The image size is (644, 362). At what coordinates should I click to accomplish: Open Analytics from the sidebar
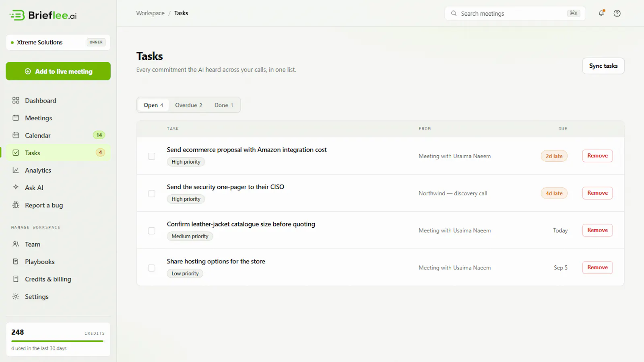point(58,170)
